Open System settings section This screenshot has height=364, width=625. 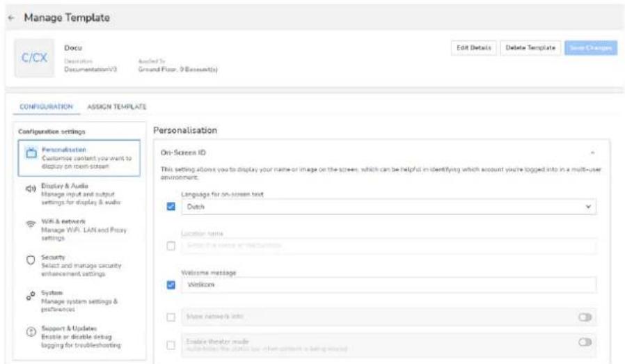pos(79,301)
